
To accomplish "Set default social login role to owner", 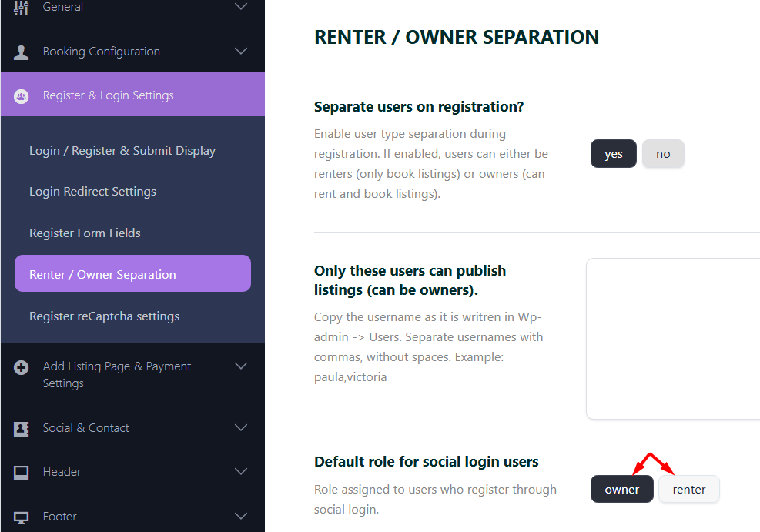I will pyautogui.click(x=621, y=490).
